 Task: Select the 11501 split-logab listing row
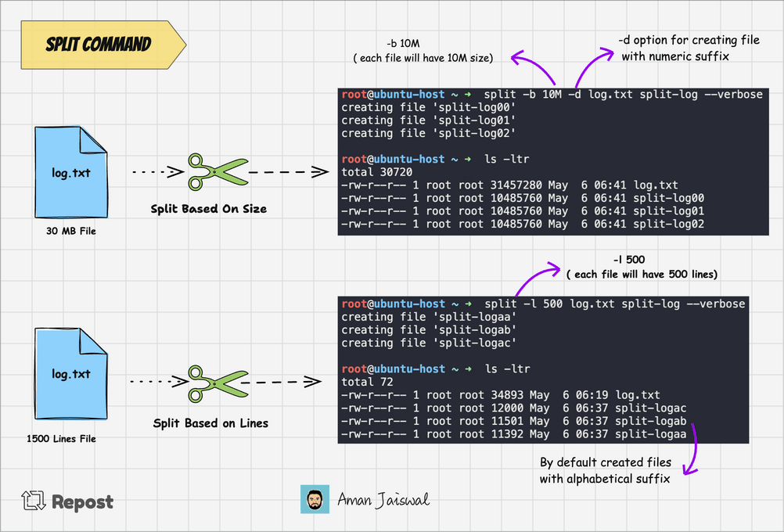click(x=514, y=421)
